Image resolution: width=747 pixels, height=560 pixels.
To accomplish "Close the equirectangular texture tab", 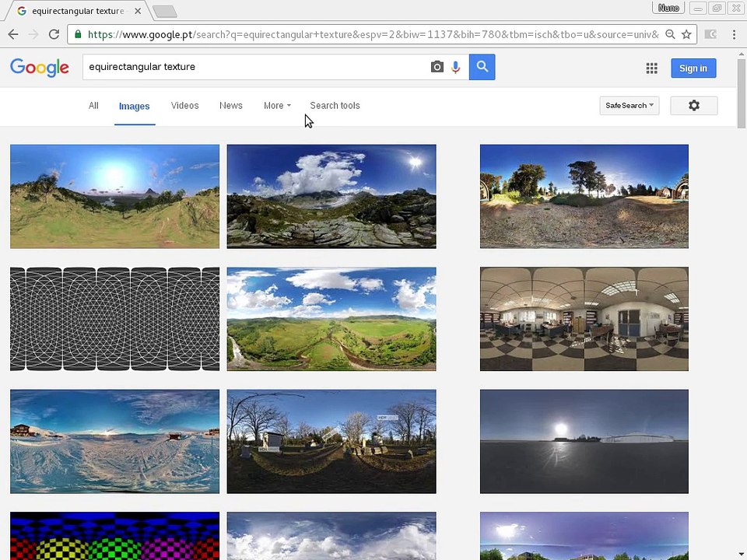I will coord(138,10).
